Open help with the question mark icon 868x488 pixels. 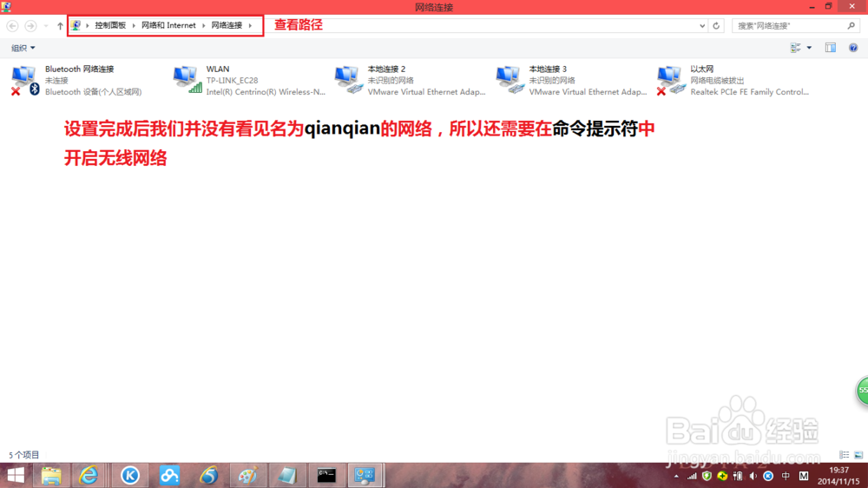853,48
